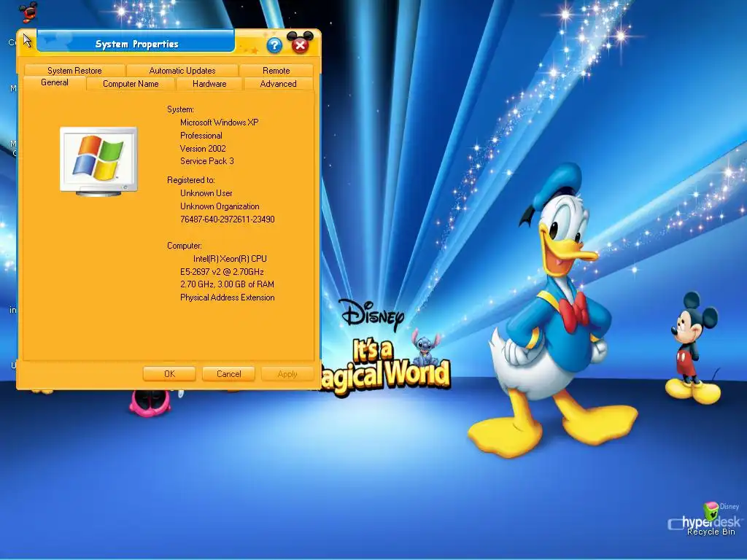Show the Advanced tab
747x560 pixels.
pos(278,84)
